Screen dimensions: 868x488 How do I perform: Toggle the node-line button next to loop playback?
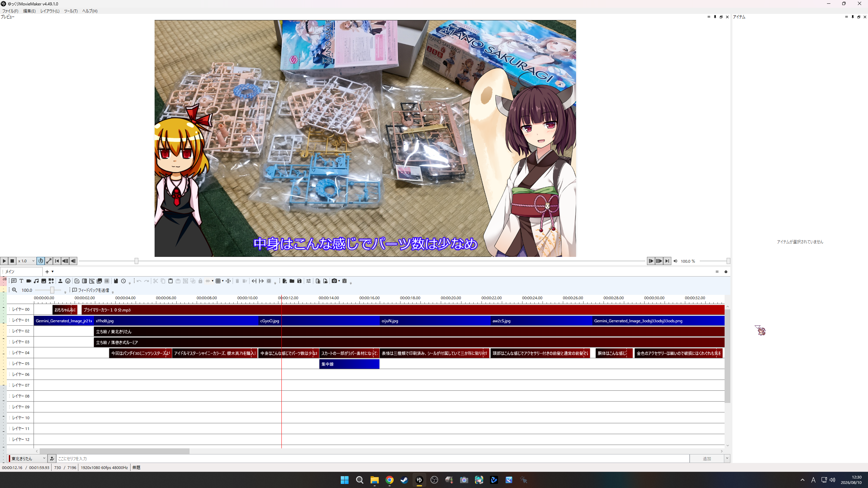click(x=49, y=261)
